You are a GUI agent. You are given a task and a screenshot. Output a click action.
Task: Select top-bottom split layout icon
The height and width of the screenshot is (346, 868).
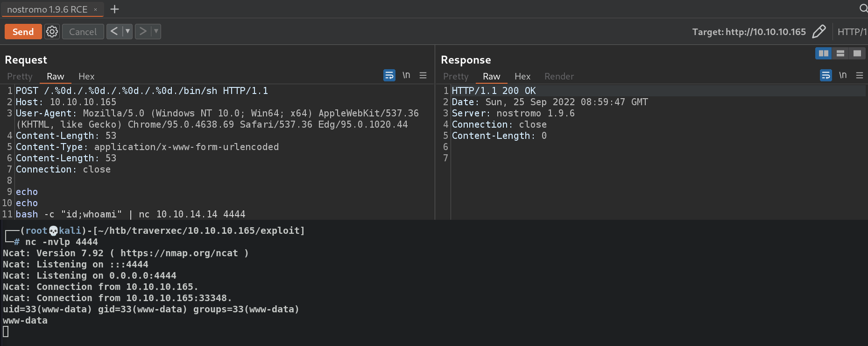click(x=840, y=53)
